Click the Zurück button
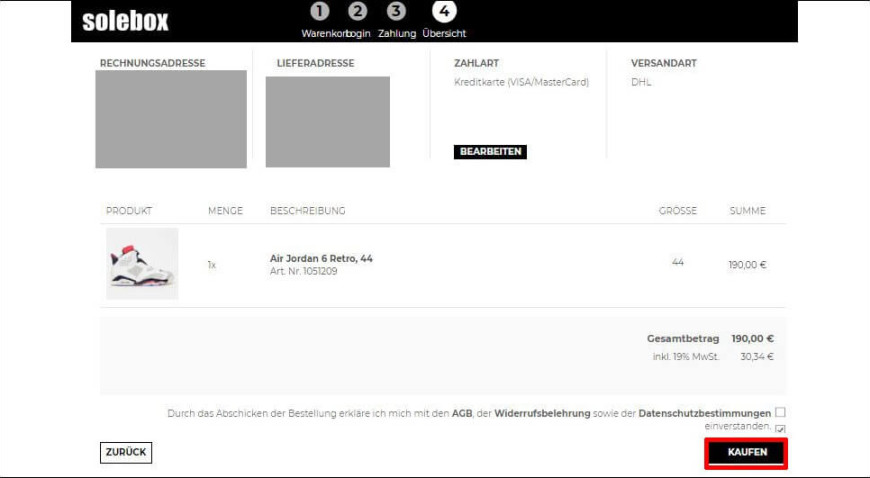 (x=126, y=452)
